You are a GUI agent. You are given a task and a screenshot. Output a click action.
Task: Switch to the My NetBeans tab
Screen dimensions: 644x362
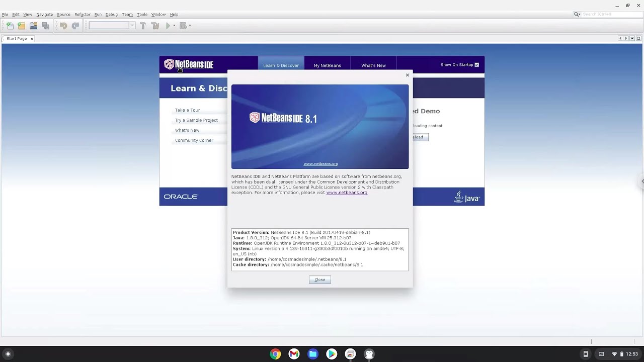(327, 65)
